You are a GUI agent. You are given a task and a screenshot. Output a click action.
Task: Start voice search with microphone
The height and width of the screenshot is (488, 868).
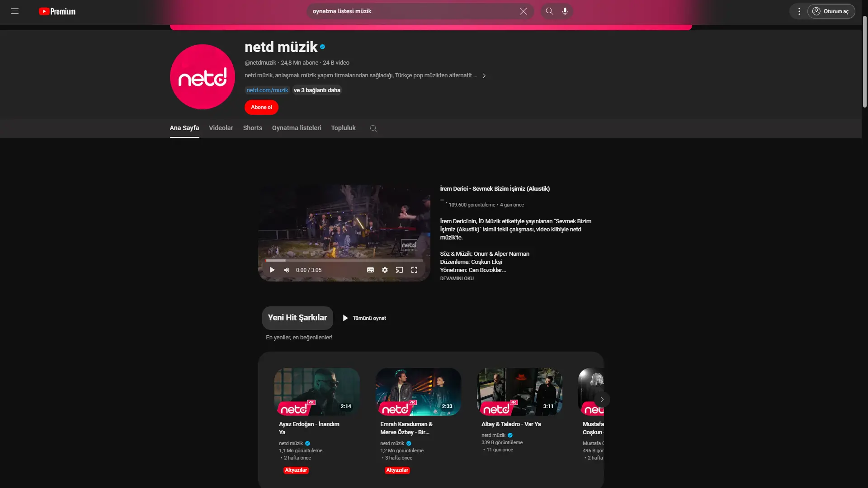click(x=565, y=11)
